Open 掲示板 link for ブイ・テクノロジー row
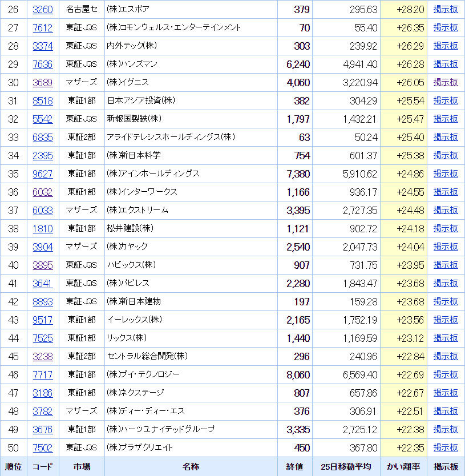465x476 pixels. click(446, 374)
